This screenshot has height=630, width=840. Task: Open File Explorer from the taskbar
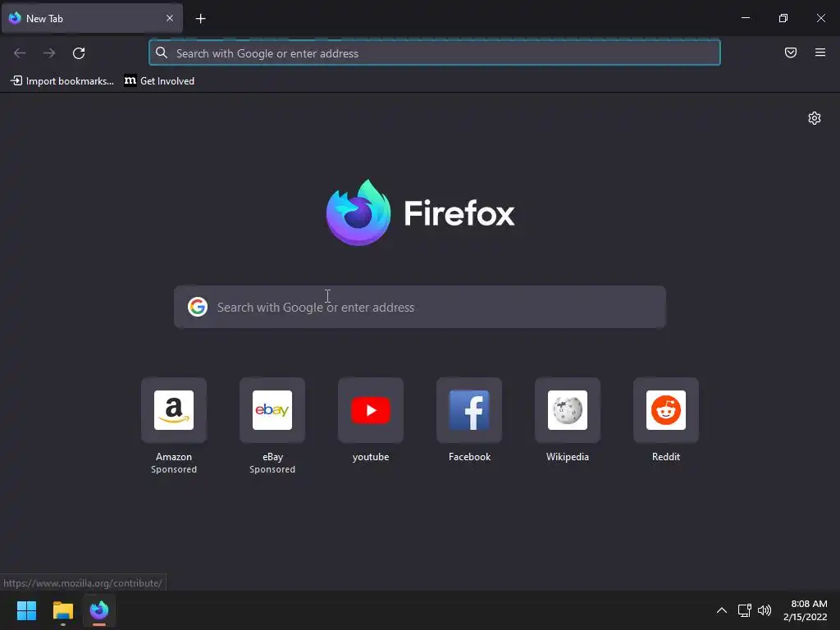[62, 610]
